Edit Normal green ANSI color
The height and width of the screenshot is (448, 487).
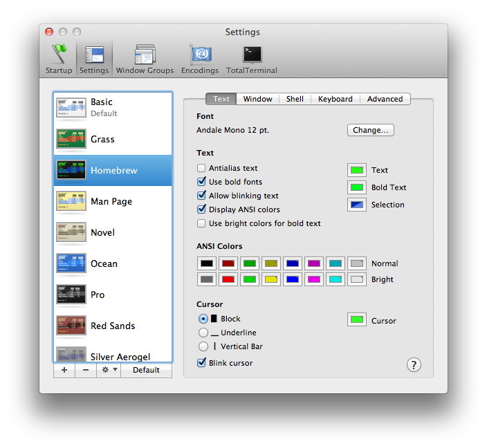(x=250, y=263)
